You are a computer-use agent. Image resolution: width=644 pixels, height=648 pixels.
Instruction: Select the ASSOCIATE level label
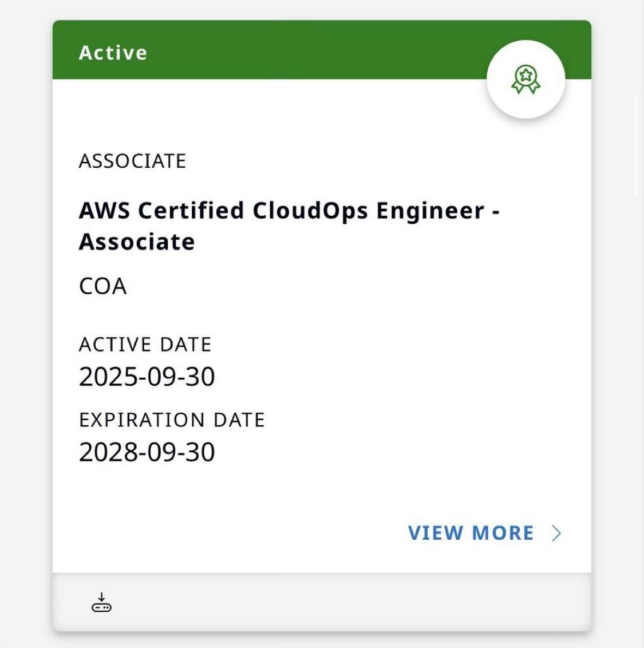(132, 161)
